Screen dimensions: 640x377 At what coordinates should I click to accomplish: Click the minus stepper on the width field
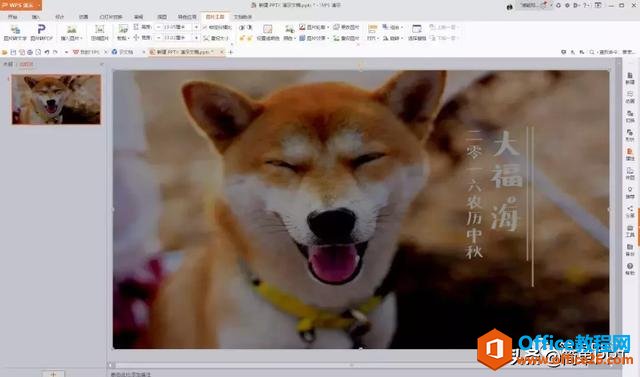tap(158, 38)
